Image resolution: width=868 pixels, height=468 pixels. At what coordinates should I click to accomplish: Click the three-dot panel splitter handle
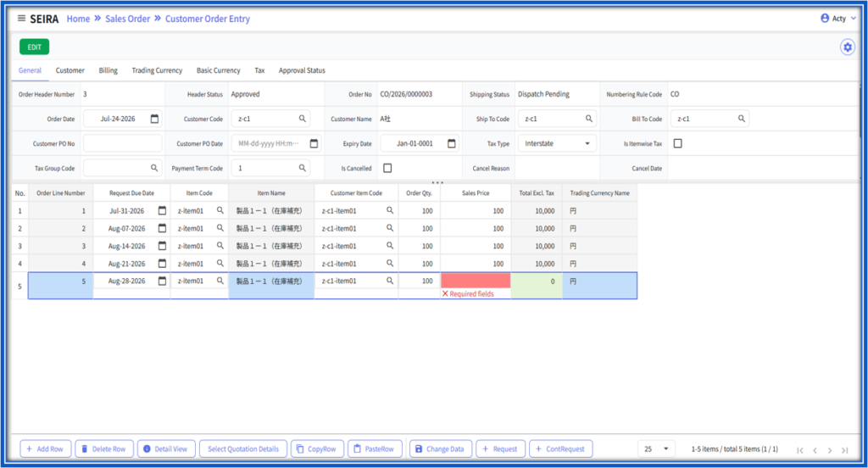coord(437,182)
